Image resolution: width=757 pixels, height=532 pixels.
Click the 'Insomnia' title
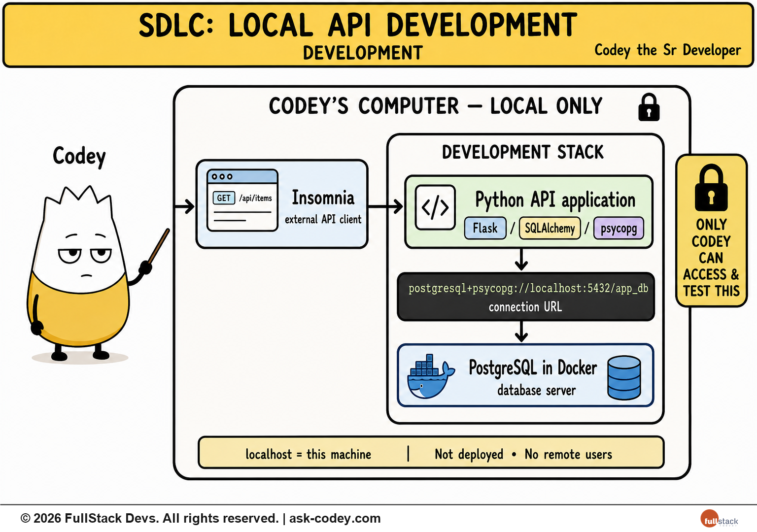(x=323, y=198)
